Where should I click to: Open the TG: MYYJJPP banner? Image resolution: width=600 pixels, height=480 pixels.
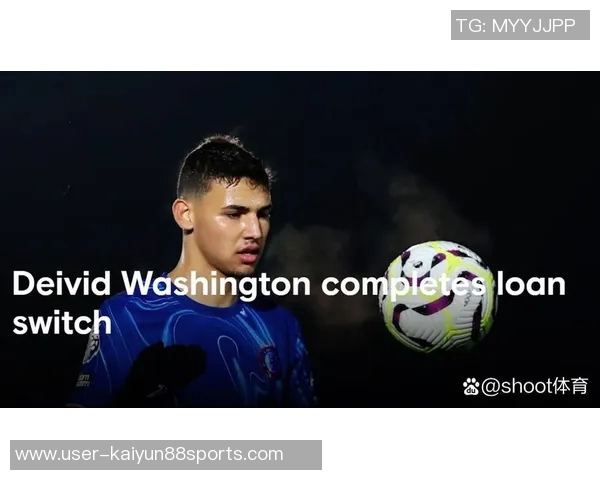(520, 25)
